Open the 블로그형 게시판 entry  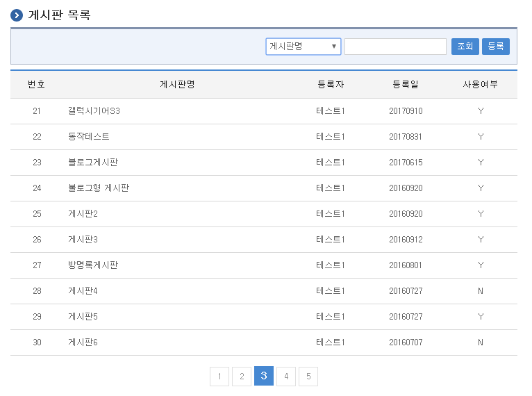pos(99,188)
